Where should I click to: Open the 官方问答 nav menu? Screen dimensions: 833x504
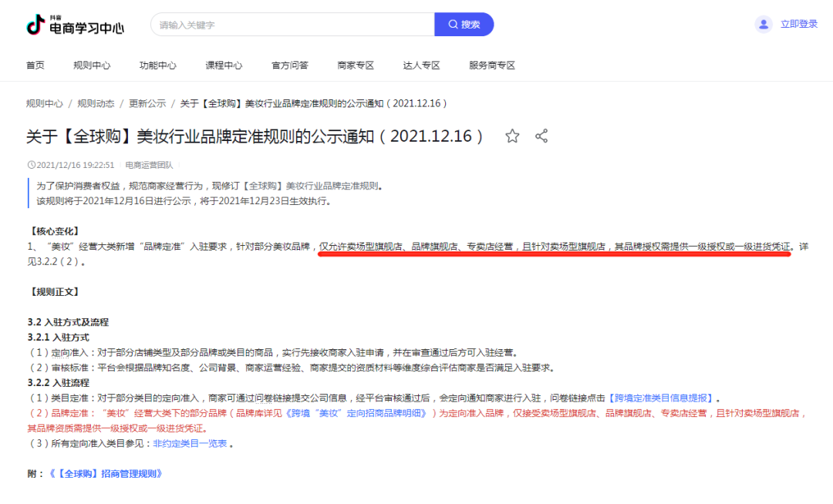point(289,66)
